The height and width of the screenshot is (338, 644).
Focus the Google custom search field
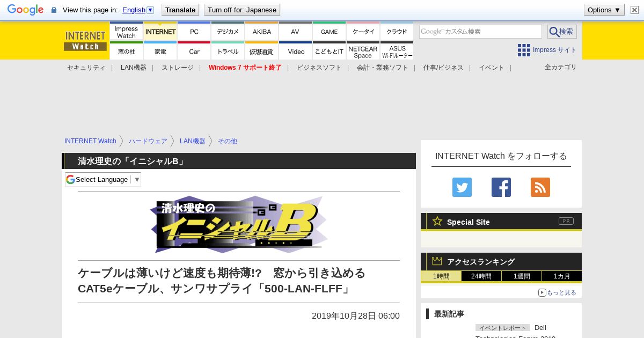[480, 32]
